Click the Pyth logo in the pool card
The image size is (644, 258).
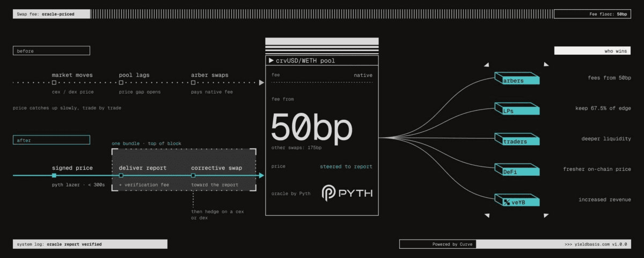[x=347, y=193]
